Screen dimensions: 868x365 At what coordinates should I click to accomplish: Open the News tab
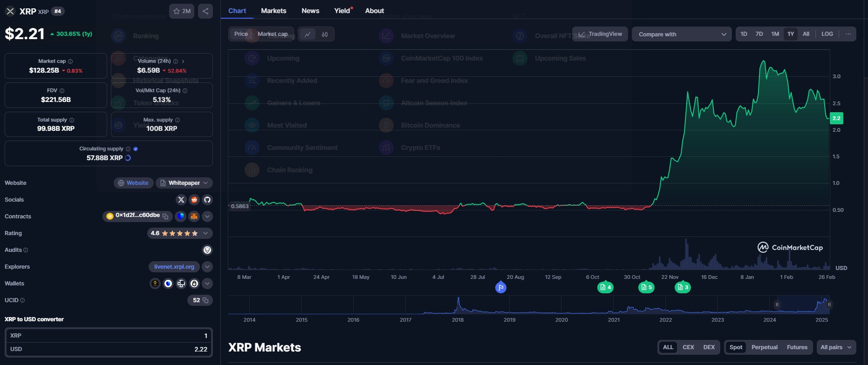click(x=310, y=11)
